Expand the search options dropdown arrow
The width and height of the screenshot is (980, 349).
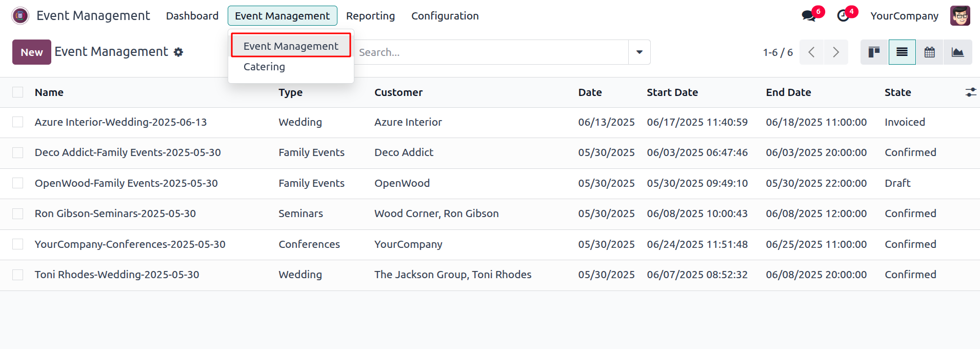click(x=639, y=52)
